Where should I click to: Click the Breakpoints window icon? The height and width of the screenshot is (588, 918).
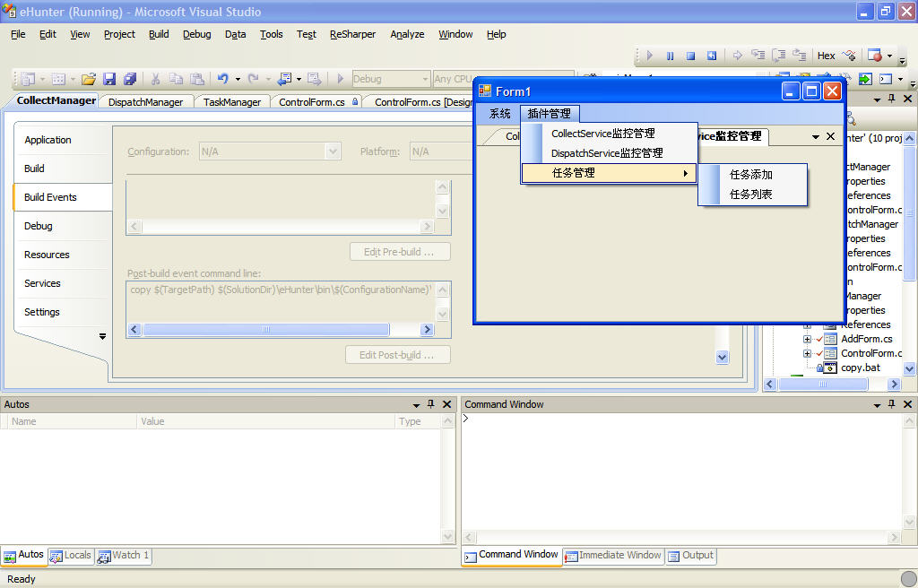pos(875,56)
